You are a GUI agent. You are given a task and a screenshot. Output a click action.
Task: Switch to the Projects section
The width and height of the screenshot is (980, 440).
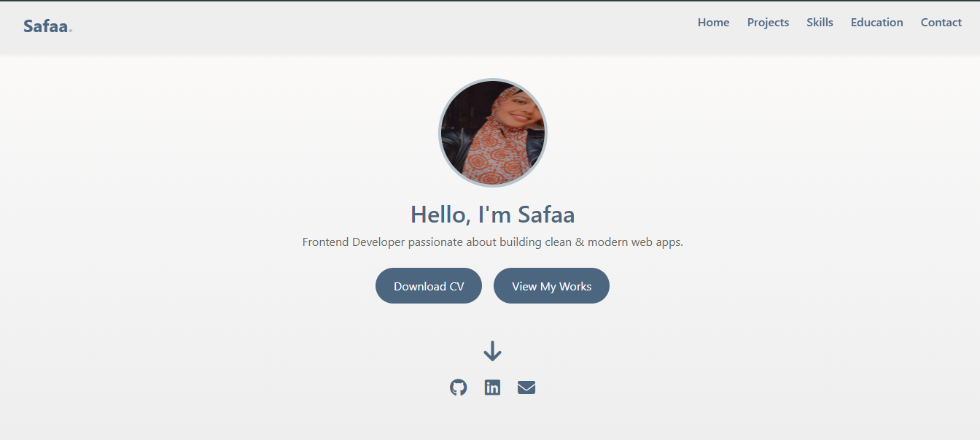(768, 22)
